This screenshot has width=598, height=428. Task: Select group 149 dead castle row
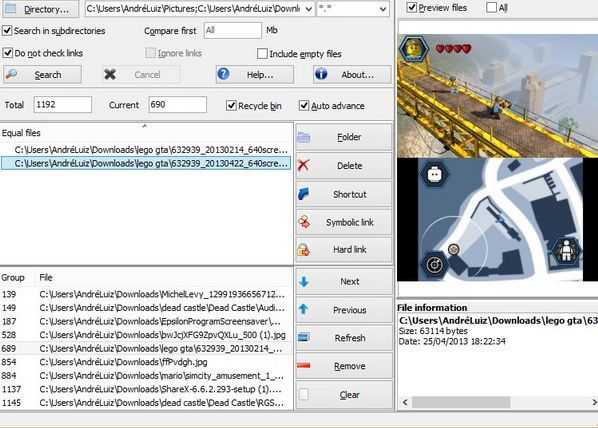click(x=146, y=308)
